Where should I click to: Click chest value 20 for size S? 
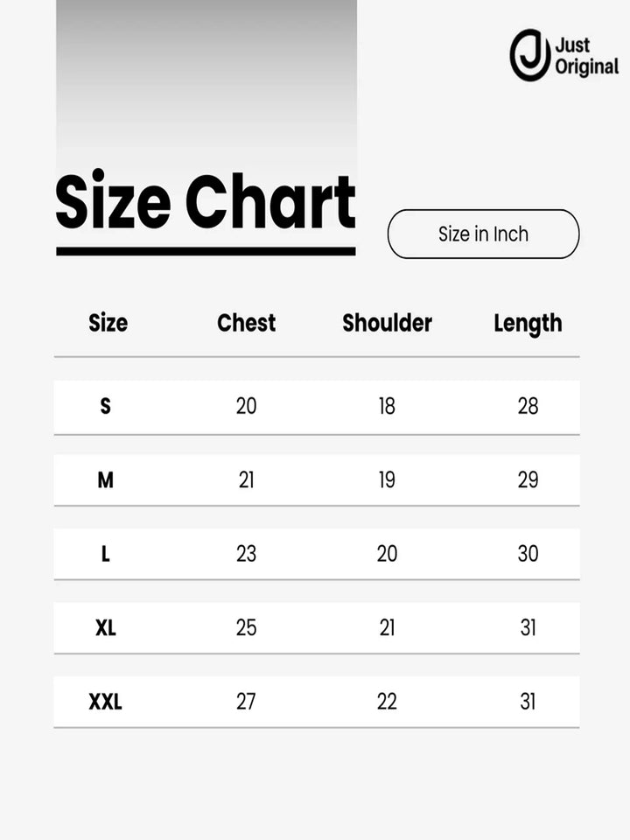point(247,406)
